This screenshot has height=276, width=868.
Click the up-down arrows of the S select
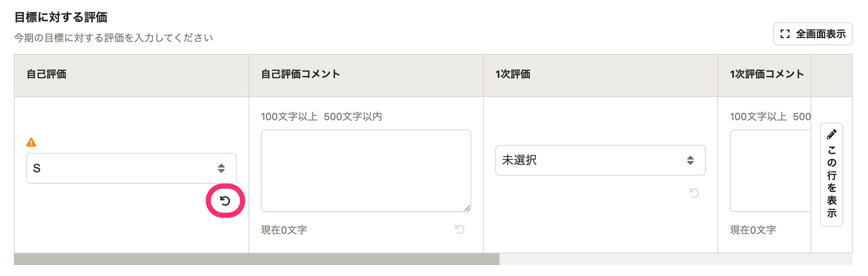221,168
